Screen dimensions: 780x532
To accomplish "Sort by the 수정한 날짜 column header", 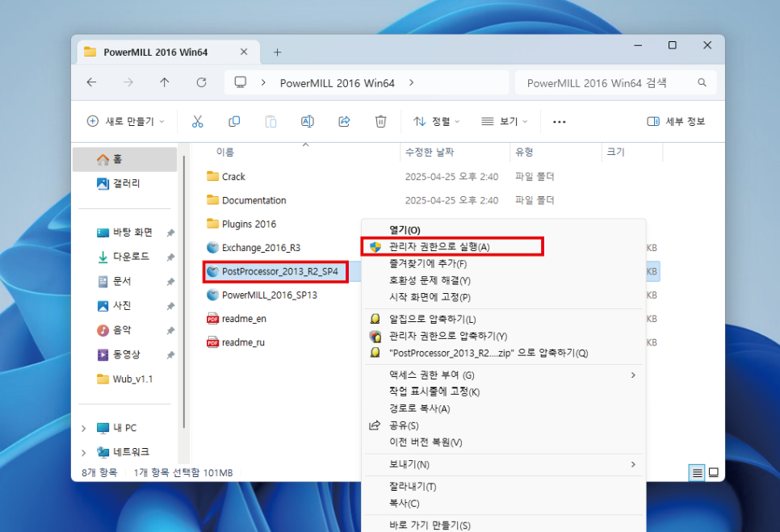I will (455, 152).
